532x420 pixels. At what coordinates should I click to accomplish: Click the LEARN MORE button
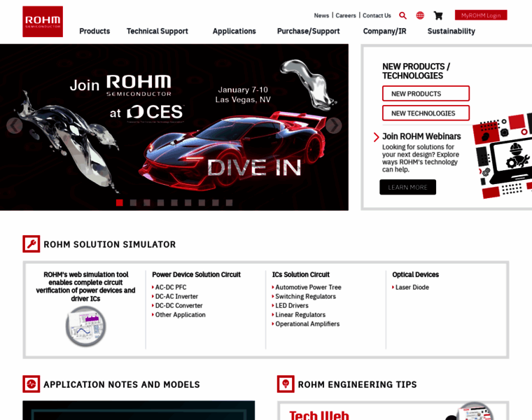coord(407,187)
